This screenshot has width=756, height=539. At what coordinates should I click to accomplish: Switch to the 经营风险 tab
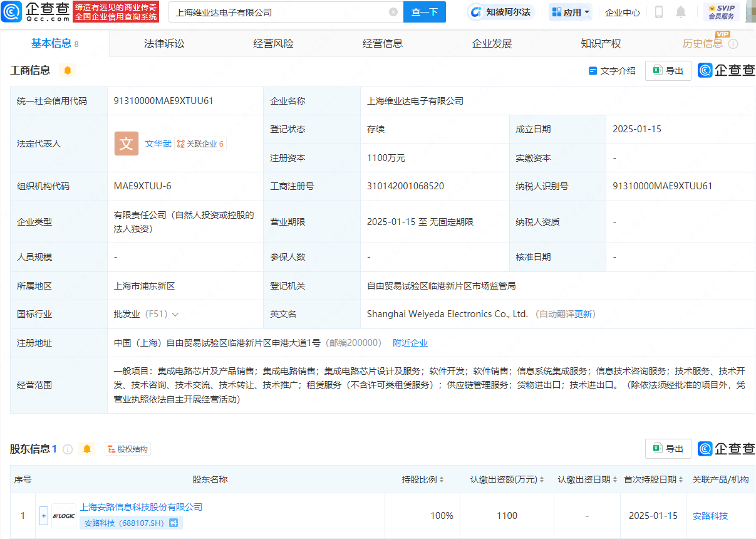(x=273, y=43)
